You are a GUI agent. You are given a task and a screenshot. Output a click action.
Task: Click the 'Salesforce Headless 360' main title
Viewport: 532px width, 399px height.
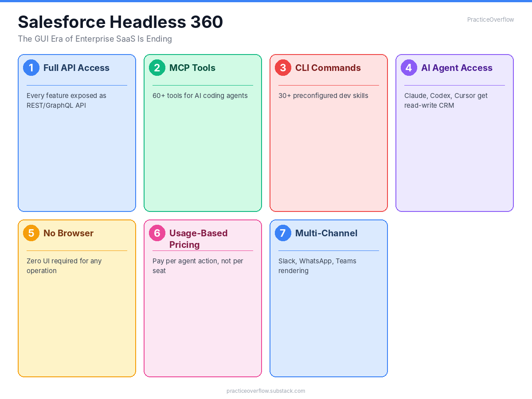pos(121,22)
